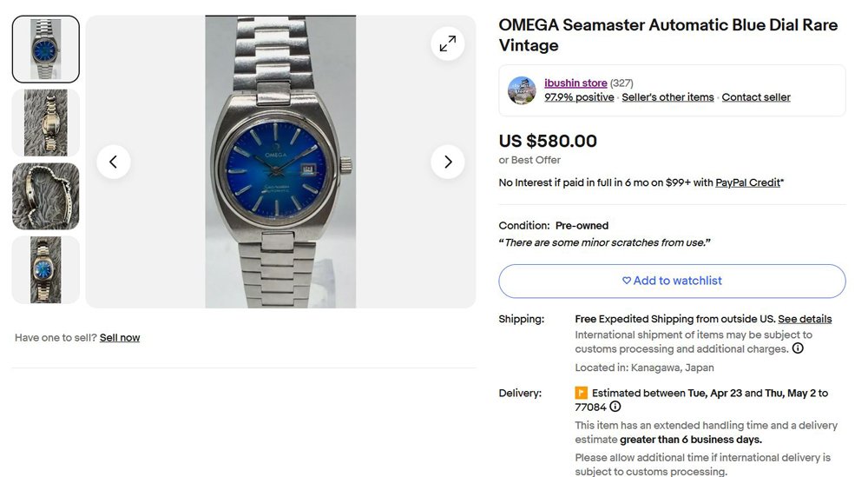Viewport: 868px width, 477px height.
Task: Select the fourth watch thumbnail
Action: click(46, 269)
